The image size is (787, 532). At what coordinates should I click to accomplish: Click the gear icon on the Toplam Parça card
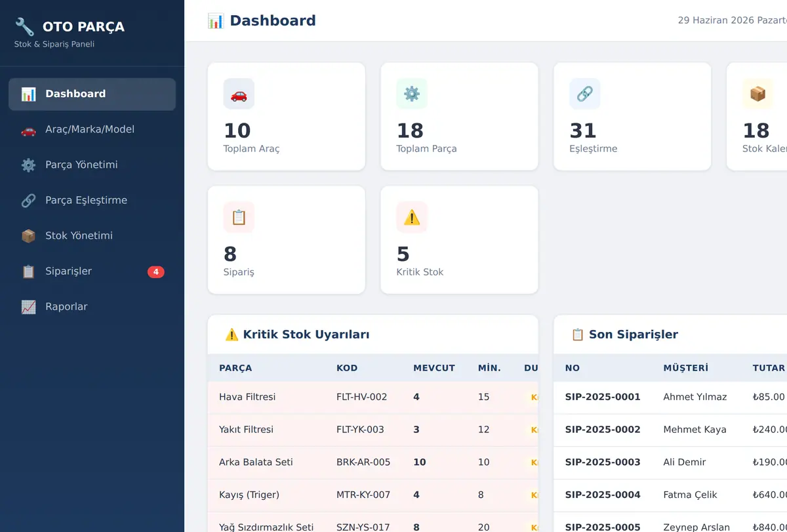coord(412,94)
